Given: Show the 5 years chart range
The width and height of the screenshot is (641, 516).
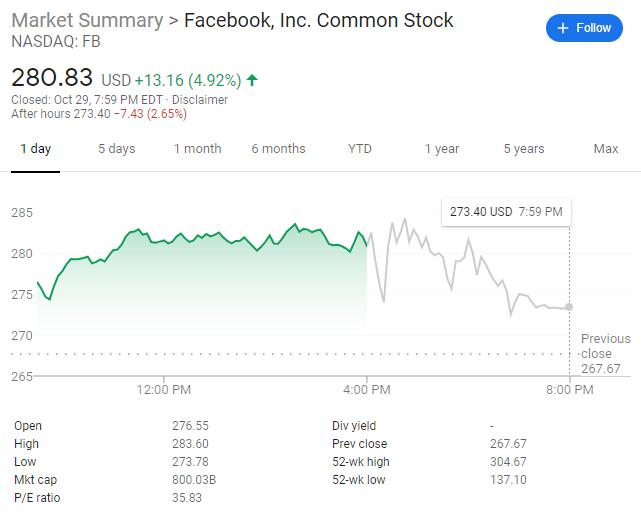Looking at the screenshot, I should coord(523,149).
